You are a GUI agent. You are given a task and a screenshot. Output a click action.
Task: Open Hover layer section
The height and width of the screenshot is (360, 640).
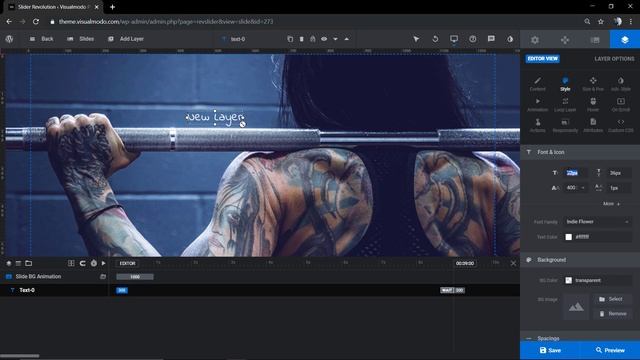point(593,104)
